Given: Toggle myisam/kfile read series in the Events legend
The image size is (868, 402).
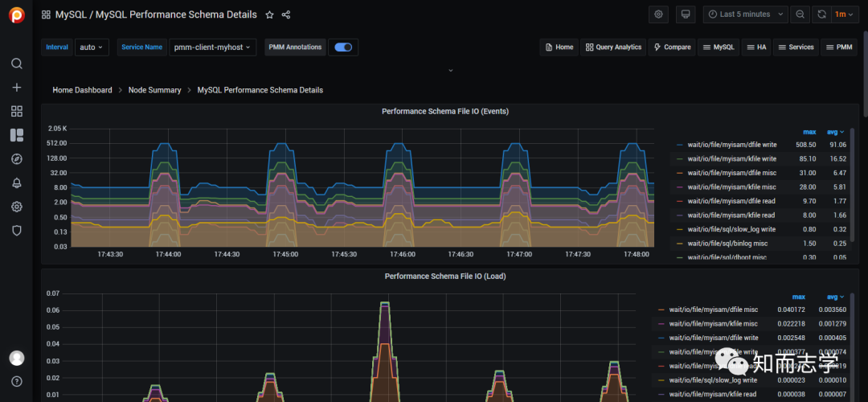Looking at the screenshot, I should click(731, 215).
